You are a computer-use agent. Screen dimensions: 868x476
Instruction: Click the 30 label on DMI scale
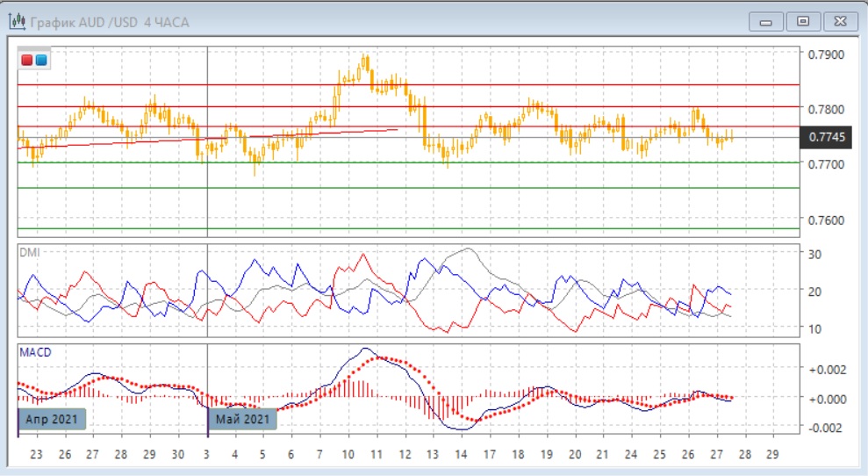click(814, 255)
